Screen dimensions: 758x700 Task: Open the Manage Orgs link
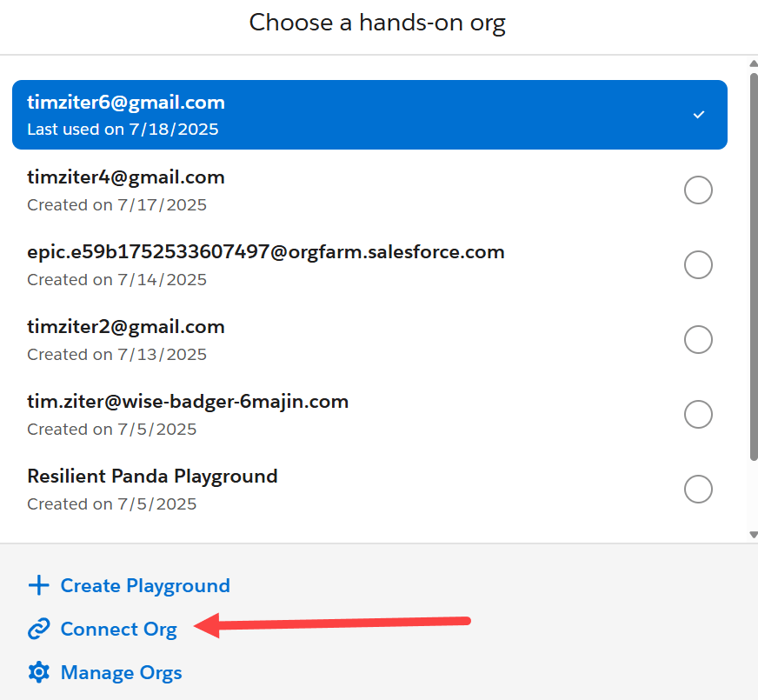pyautogui.click(x=121, y=672)
